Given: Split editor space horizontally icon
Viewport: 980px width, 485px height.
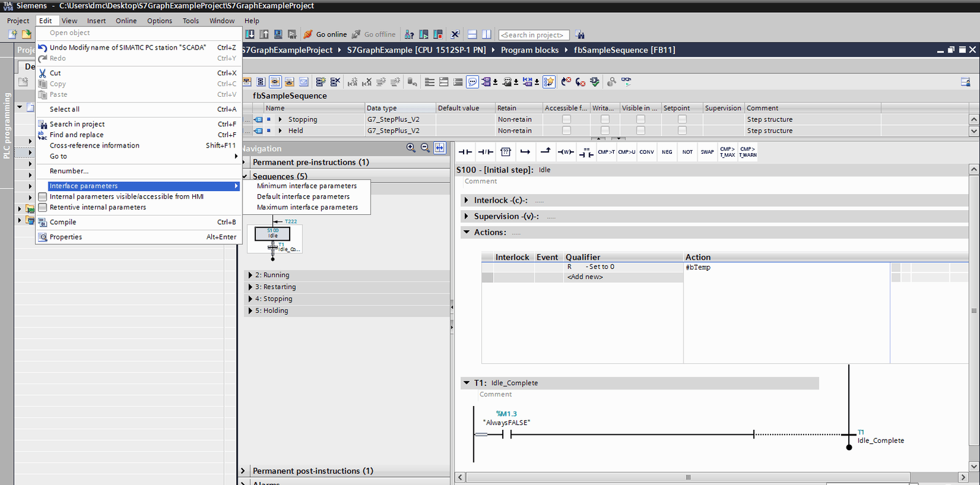Looking at the screenshot, I should click(472, 34).
